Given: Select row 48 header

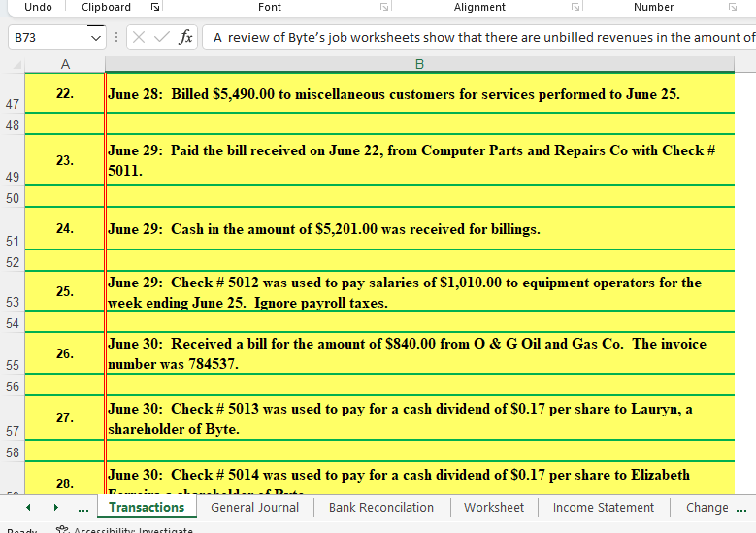Looking at the screenshot, I should coord(13,124).
